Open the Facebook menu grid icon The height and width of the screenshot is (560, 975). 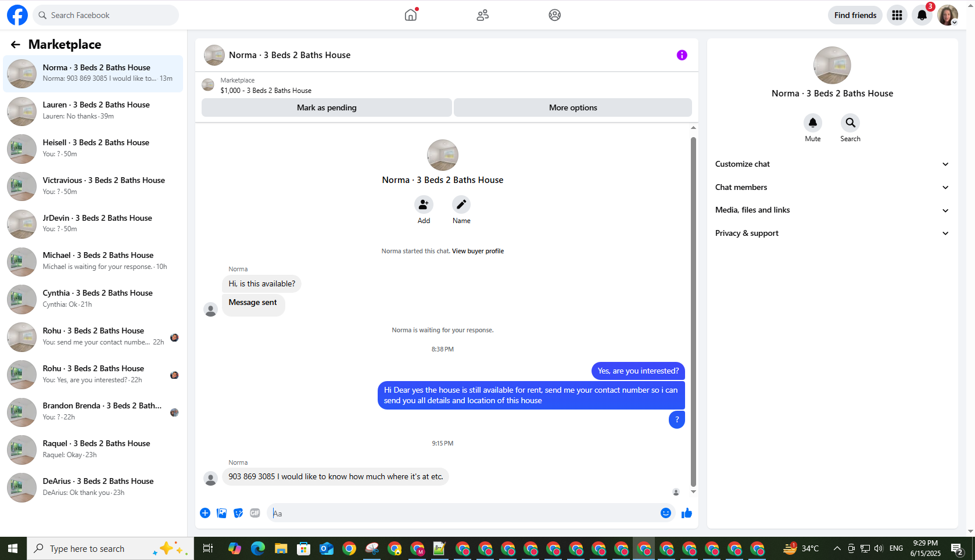pyautogui.click(x=897, y=15)
